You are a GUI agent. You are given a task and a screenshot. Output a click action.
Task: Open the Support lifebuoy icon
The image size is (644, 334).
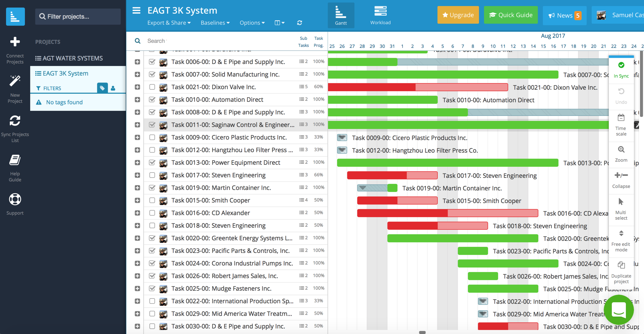15,199
